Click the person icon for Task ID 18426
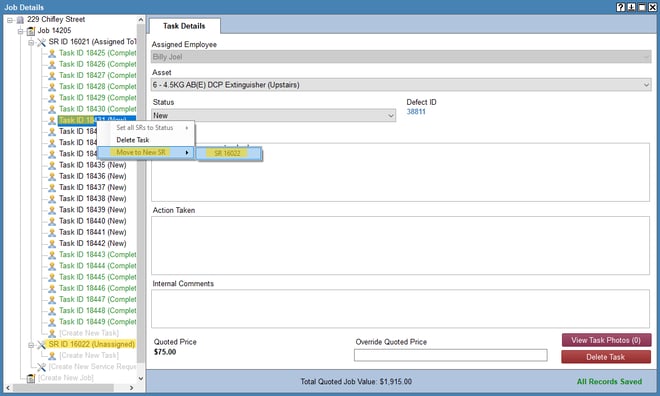Image resolution: width=660 pixels, height=396 pixels. (x=52, y=64)
